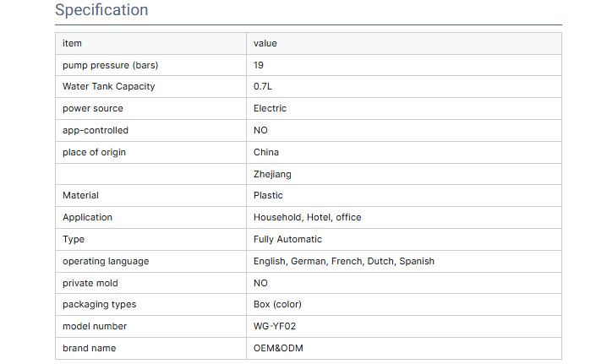Screen dimensions: 596x364
Task: Click the 0.7L capacity value
Action: [262, 87]
